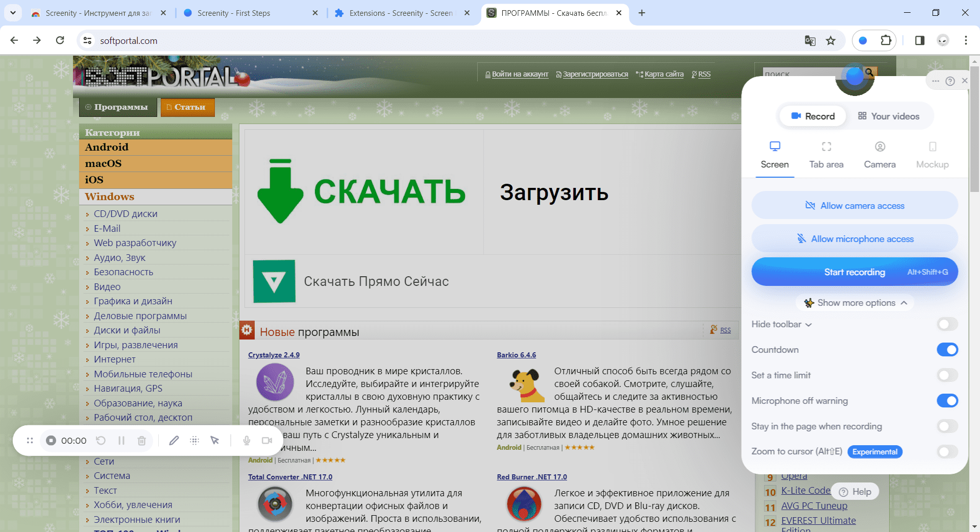Click the Программы site menu button
This screenshot has height=532, width=980.
pos(118,107)
